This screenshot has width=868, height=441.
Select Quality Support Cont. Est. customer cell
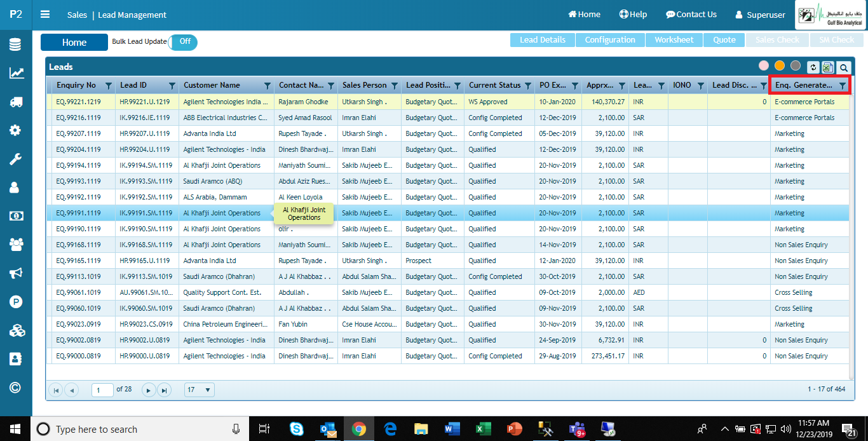tap(226, 292)
